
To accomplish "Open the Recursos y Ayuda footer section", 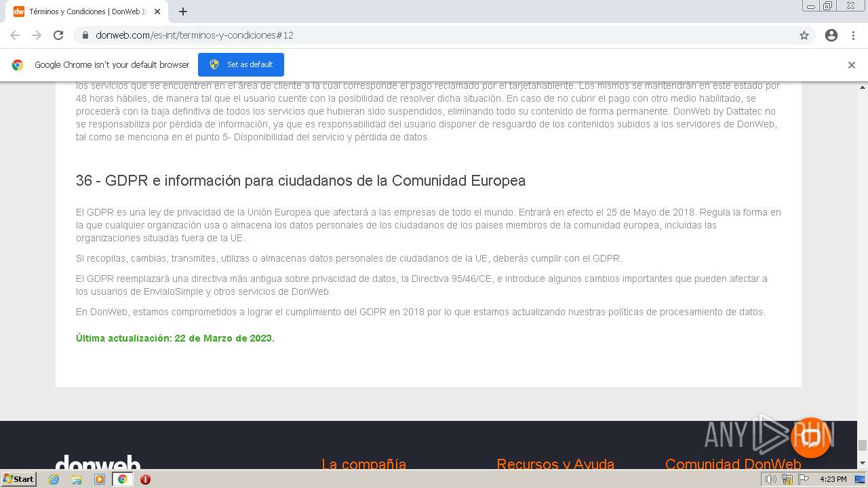I will tap(555, 464).
